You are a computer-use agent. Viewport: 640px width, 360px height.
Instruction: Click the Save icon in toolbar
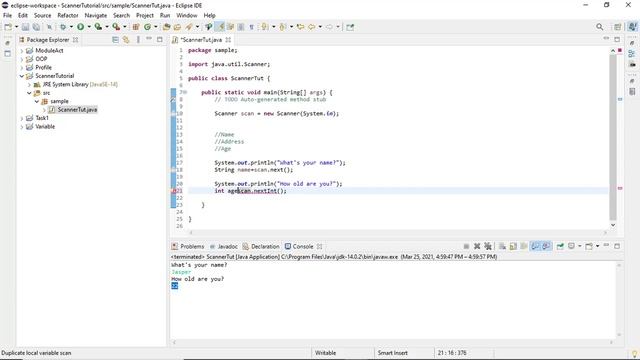coord(25,27)
